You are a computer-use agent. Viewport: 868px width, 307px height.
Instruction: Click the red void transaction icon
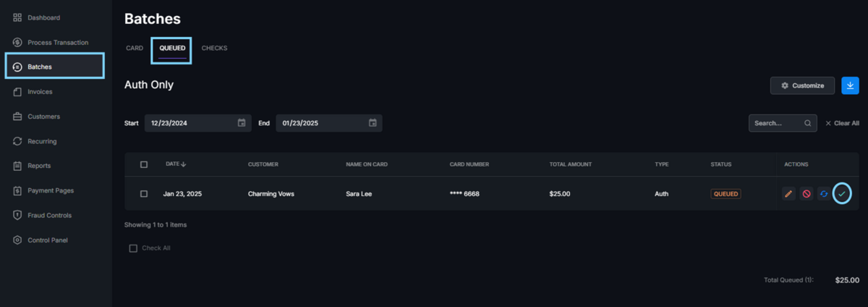coord(806,194)
